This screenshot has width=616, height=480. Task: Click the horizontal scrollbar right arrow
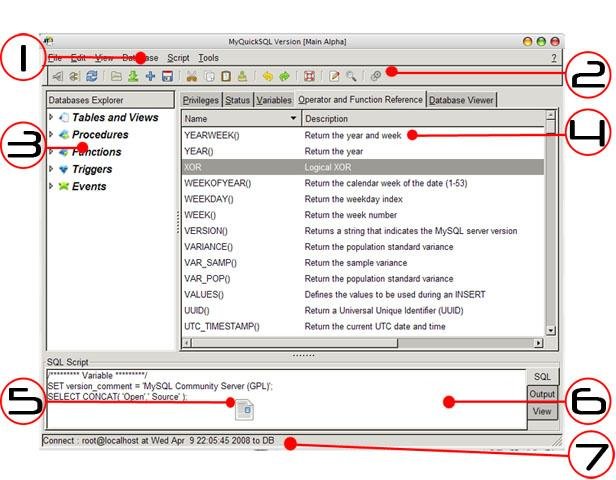click(538, 343)
